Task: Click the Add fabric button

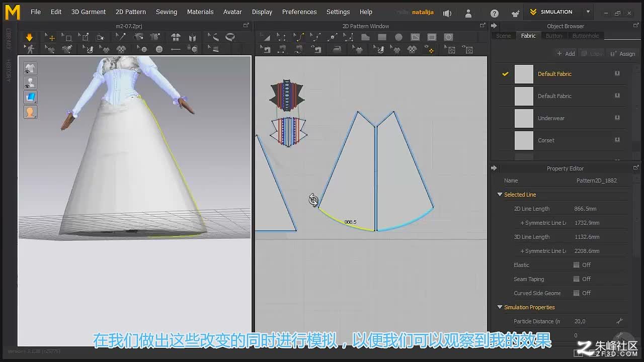Action: [566, 54]
